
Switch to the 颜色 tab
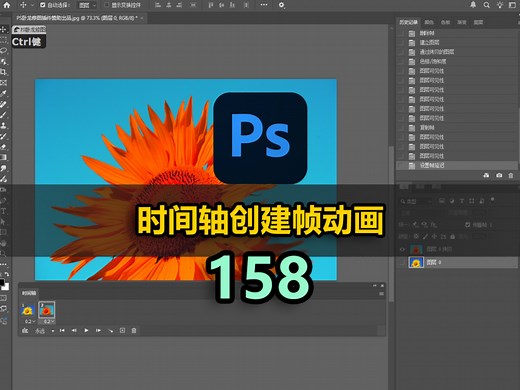pos(429,22)
